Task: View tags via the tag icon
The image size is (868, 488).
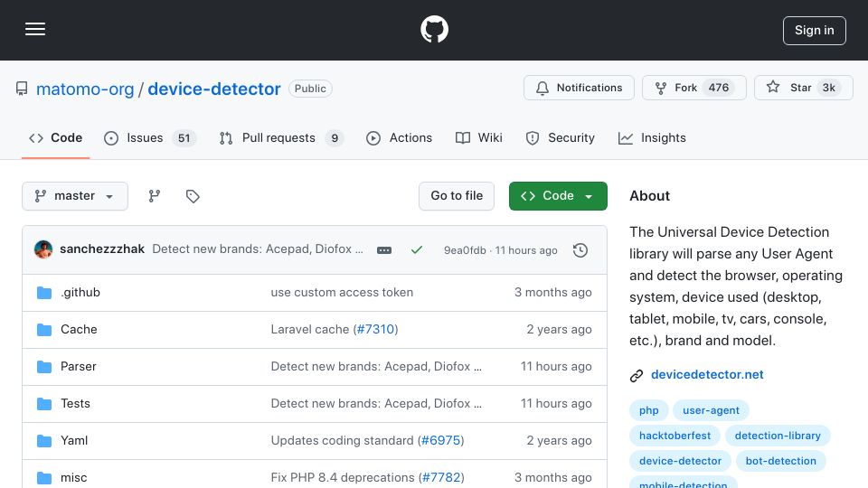Action: click(x=193, y=196)
